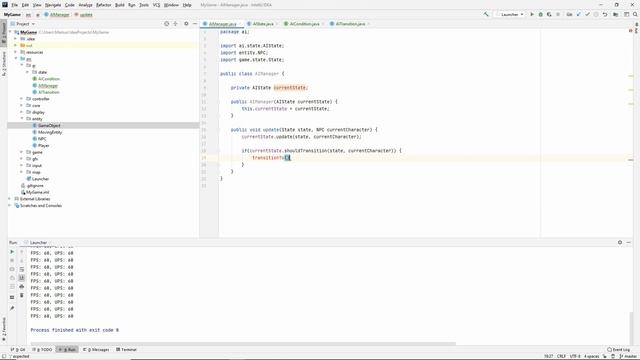The height and width of the screenshot is (360, 640).
Task: Revert changes with the rollback arrow icon
Action: pos(605,14)
